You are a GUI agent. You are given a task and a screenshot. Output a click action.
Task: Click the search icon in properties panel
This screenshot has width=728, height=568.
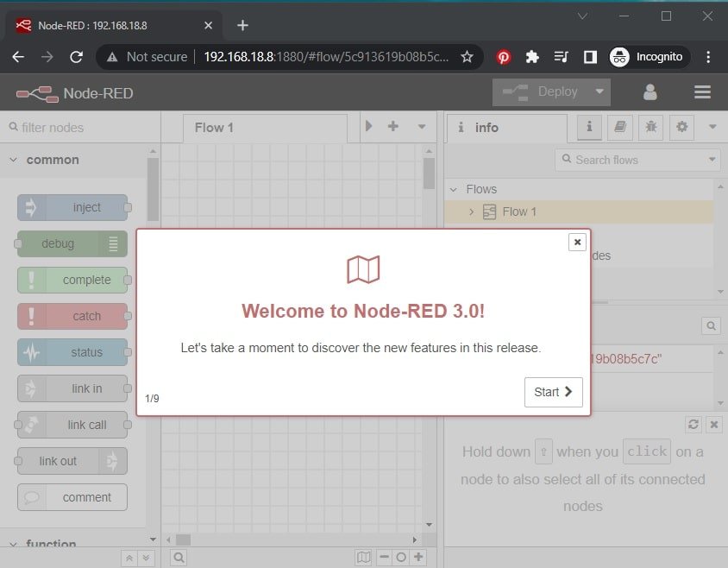click(x=711, y=325)
